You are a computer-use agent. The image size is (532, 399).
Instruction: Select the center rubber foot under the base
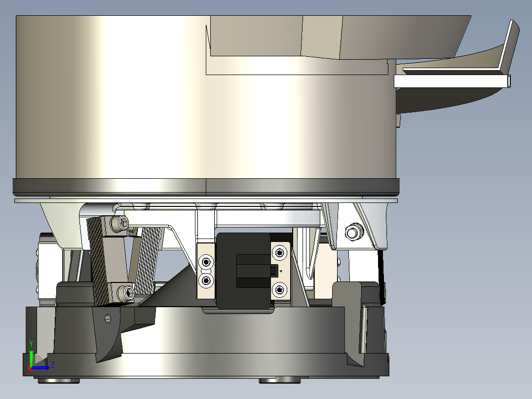279,380
